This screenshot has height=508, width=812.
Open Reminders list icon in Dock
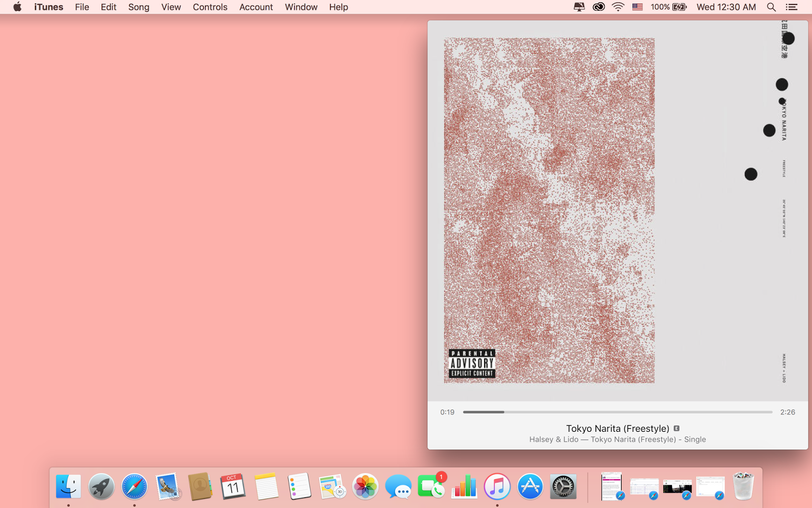[x=299, y=487]
